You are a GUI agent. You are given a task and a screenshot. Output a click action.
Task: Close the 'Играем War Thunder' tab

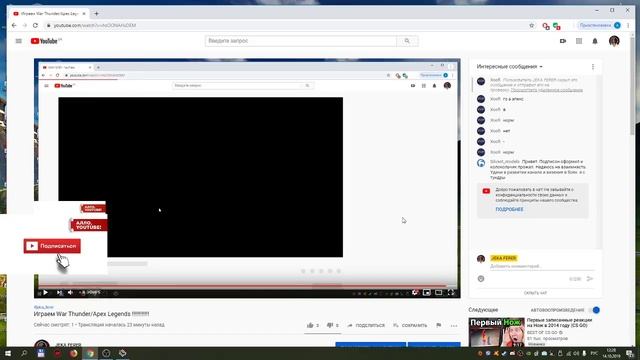(x=84, y=13)
